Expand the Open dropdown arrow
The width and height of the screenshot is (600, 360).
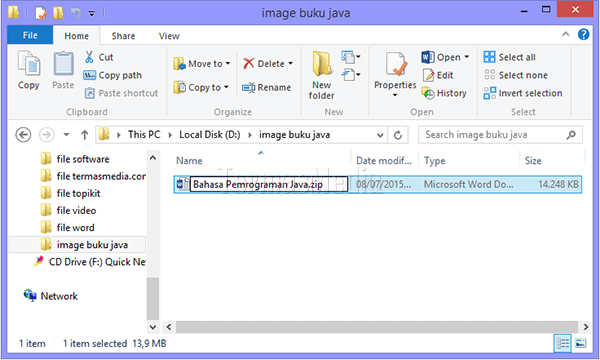[466, 57]
